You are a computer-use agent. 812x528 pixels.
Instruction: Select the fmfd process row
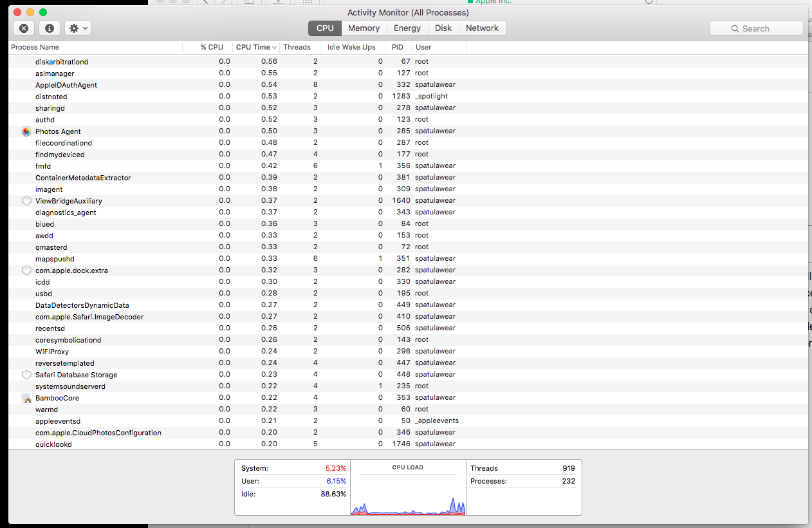(x=408, y=166)
